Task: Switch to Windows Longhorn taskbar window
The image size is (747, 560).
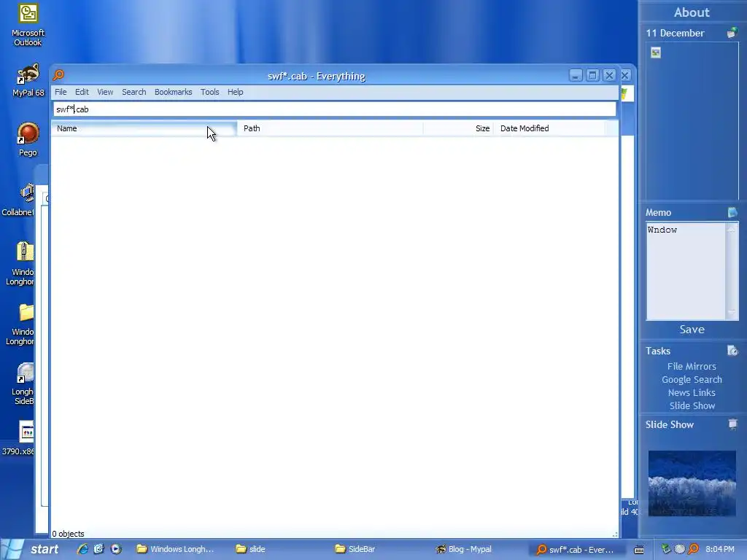Action: pyautogui.click(x=177, y=549)
